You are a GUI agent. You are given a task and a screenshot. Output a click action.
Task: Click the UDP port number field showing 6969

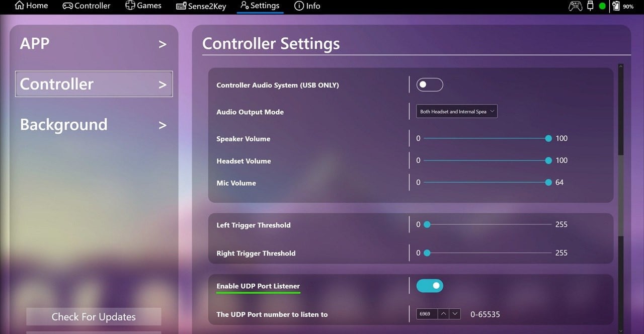[x=427, y=314]
